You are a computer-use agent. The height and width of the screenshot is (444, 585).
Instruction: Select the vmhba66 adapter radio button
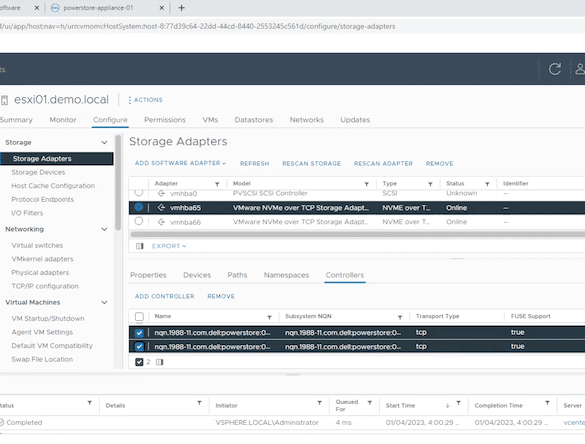pyautogui.click(x=139, y=221)
